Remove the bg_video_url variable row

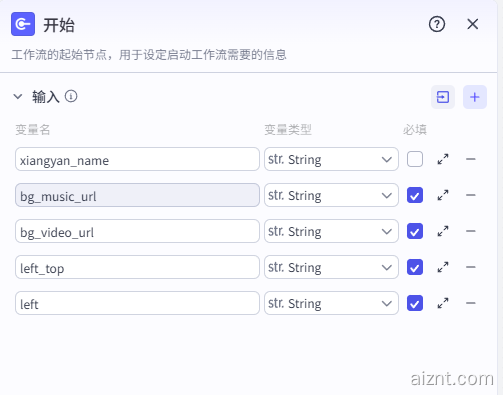471,231
